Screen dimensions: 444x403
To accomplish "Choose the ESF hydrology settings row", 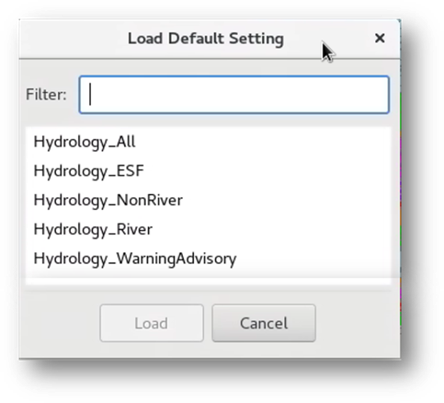I will [208, 171].
